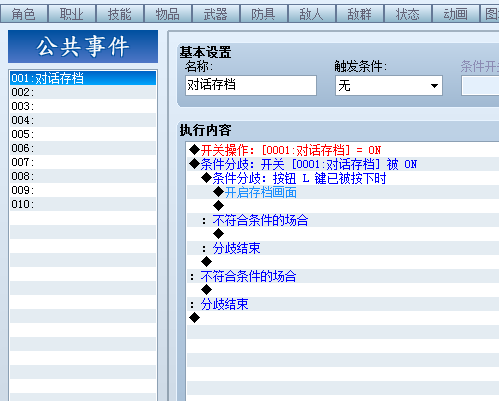
Task: Switch to the 角色 tab
Action: pyautogui.click(x=24, y=14)
